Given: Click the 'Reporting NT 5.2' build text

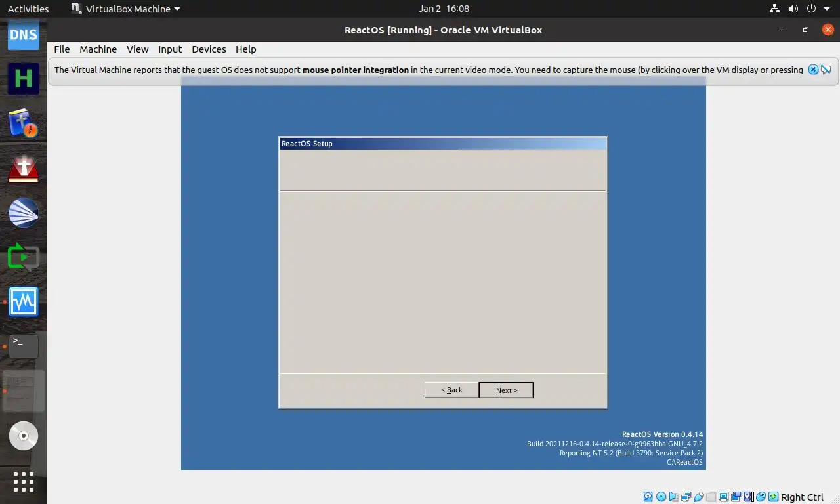Looking at the screenshot, I should 631,453.
